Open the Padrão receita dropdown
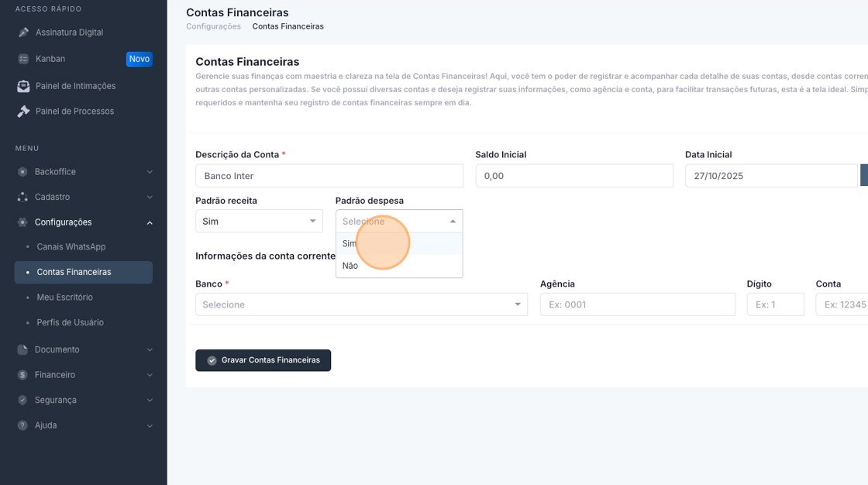 [x=259, y=222]
